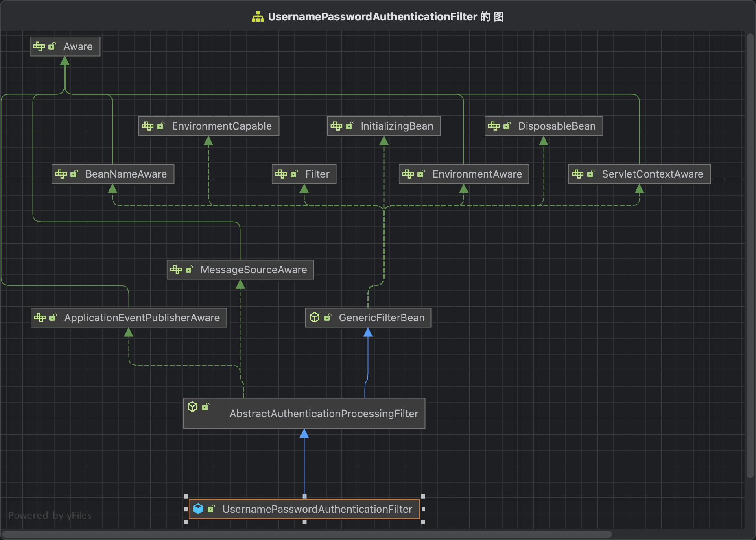This screenshot has height=540, width=756.
Task: Click the interface icon beside EnvironmentCapable
Action: [x=148, y=126]
